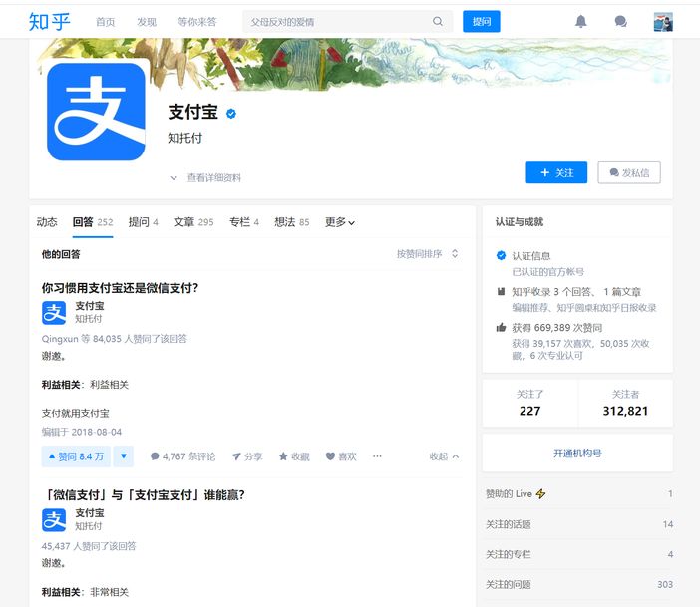Open the notifications bell icon
Image resolution: width=700 pixels, height=607 pixels.
pos(580,21)
